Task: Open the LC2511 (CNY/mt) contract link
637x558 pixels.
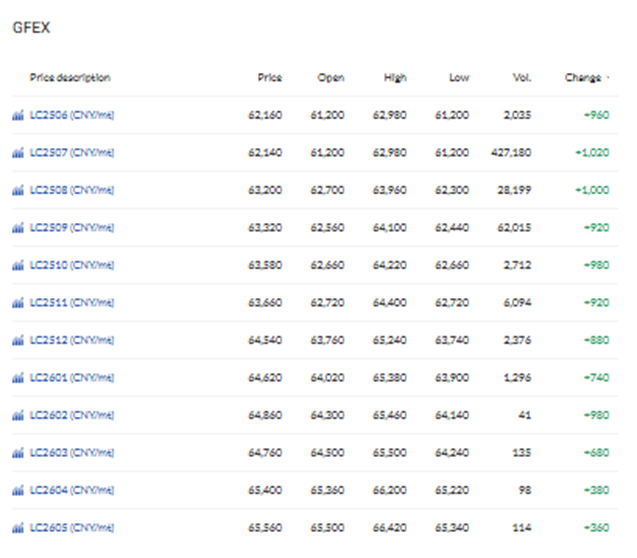Action: (x=72, y=302)
